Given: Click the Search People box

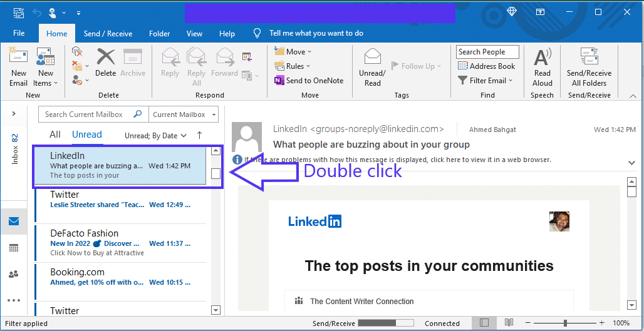Looking at the screenshot, I should click(x=487, y=52).
